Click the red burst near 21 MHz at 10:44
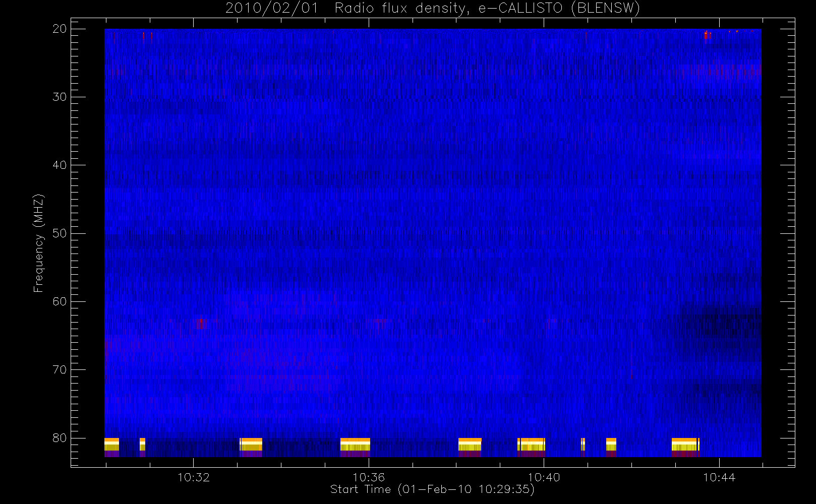 point(708,35)
